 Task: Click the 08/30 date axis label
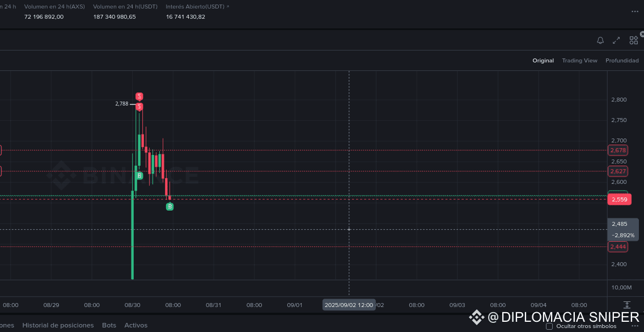132,305
